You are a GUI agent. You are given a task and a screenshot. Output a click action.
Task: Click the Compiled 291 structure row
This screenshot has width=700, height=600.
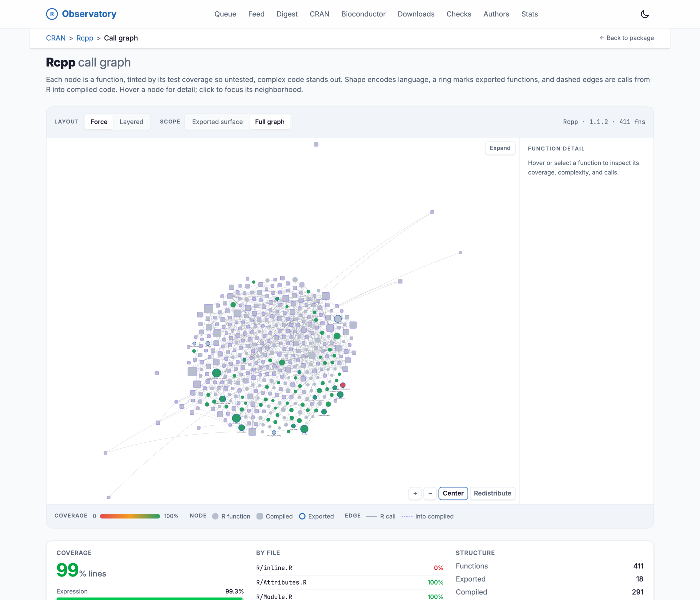549,592
